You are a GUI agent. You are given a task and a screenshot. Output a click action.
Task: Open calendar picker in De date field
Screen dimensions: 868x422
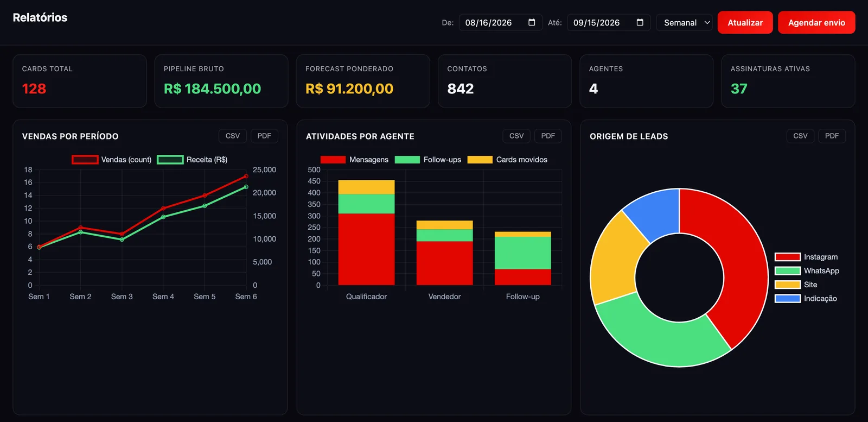pyautogui.click(x=532, y=22)
